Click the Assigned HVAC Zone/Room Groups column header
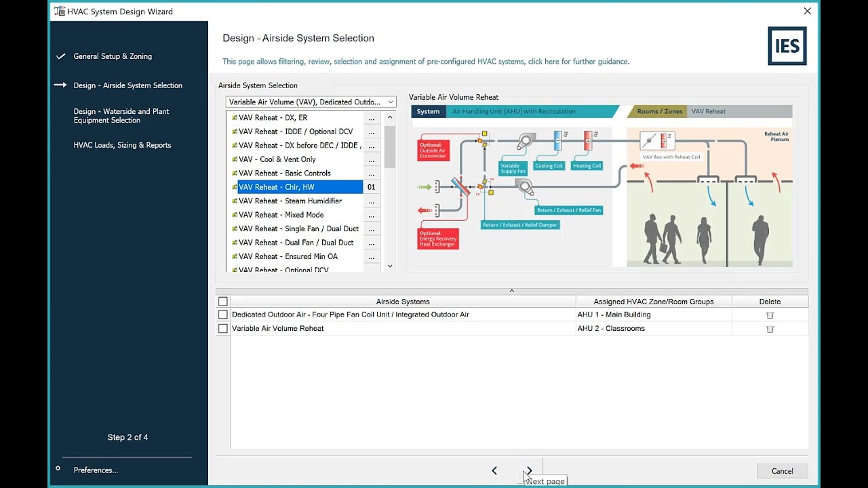 coord(654,302)
